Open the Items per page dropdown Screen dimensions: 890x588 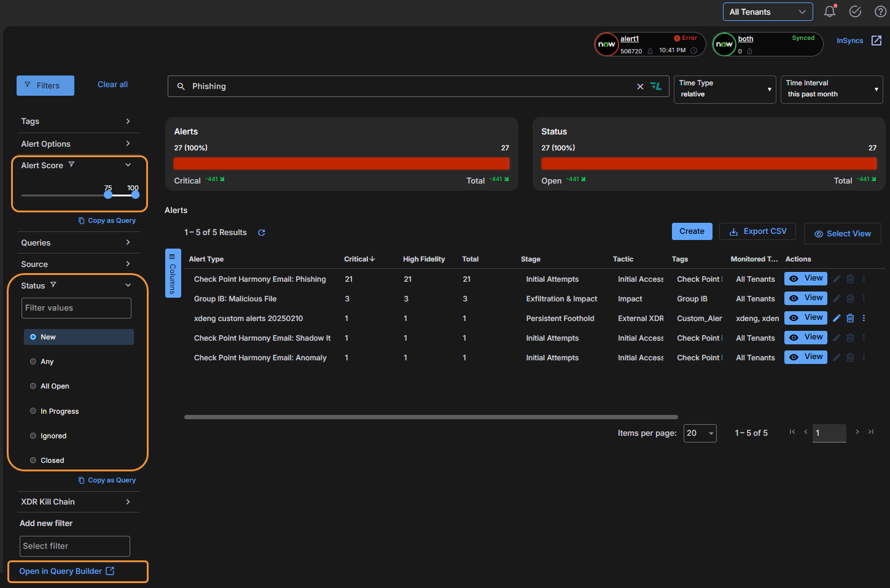pos(700,433)
